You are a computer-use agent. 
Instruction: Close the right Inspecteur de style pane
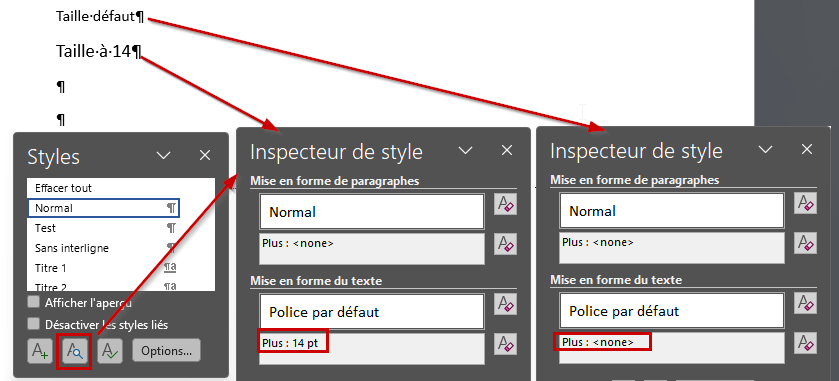point(807,150)
